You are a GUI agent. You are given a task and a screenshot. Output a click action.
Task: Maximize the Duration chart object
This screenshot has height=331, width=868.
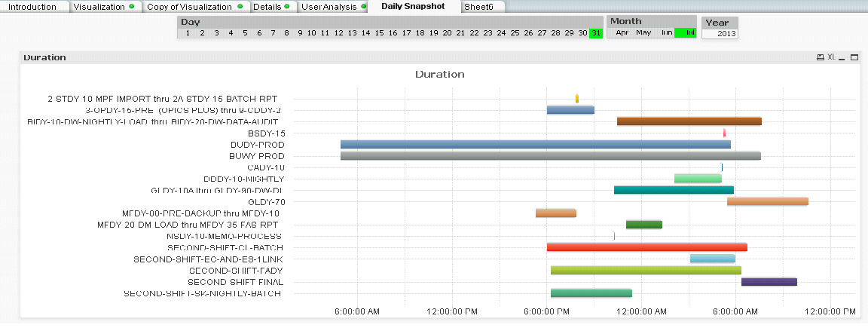click(x=854, y=57)
